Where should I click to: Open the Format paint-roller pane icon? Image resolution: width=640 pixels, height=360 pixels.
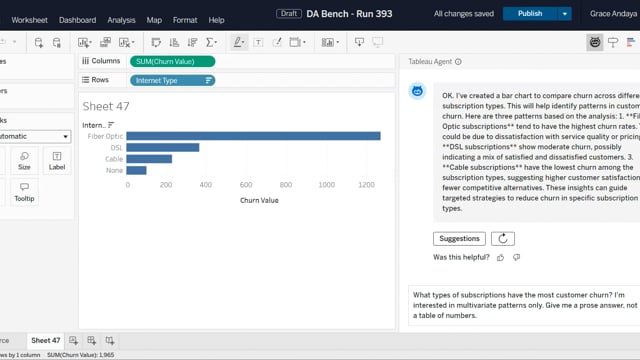(x=613, y=42)
